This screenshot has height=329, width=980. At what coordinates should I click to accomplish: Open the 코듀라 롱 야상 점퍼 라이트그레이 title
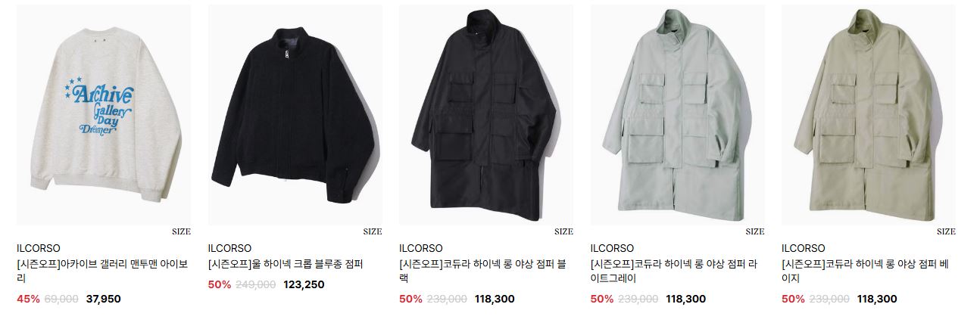pyautogui.click(x=674, y=272)
